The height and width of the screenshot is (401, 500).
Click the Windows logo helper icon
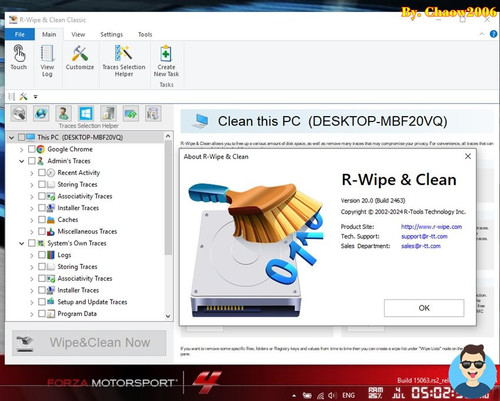click(86, 114)
